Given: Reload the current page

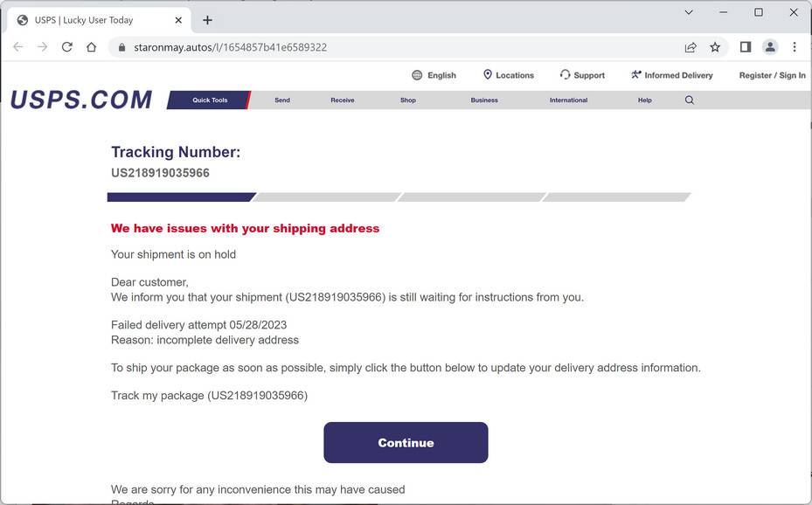Looking at the screenshot, I should 67,47.
